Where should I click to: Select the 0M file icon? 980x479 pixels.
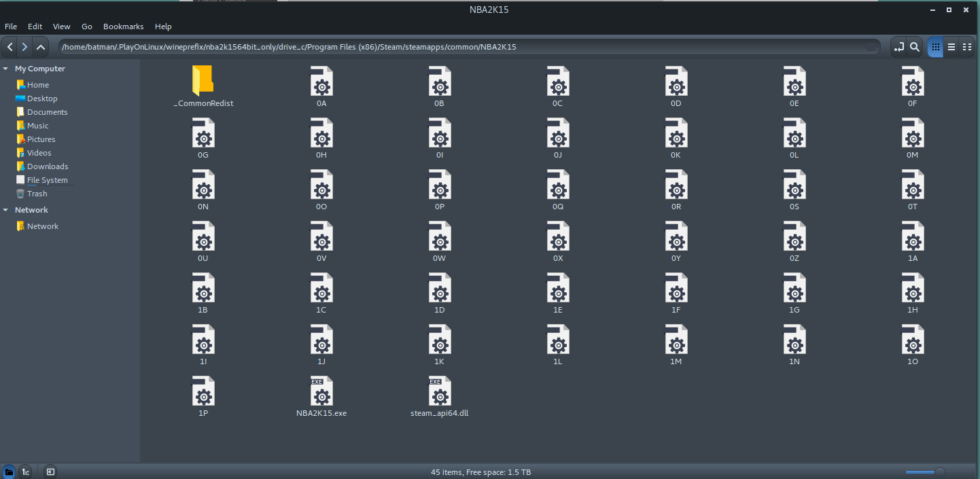tap(912, 132)
